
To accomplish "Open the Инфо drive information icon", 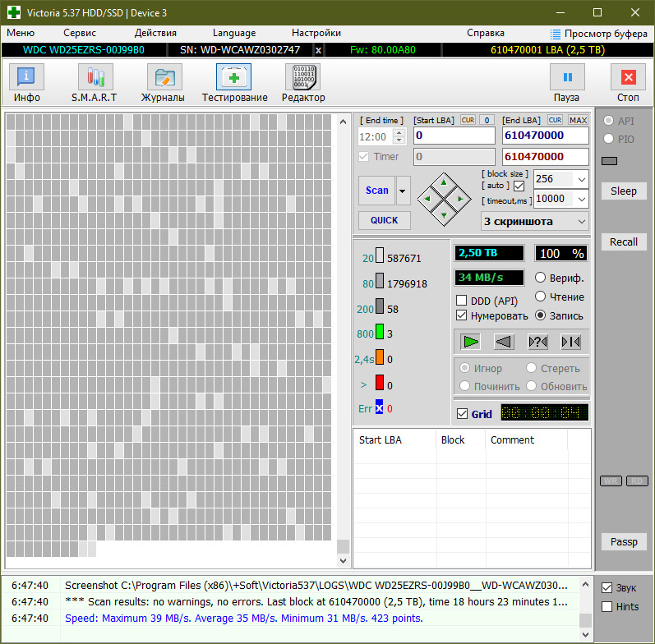I will coord(27,78).
